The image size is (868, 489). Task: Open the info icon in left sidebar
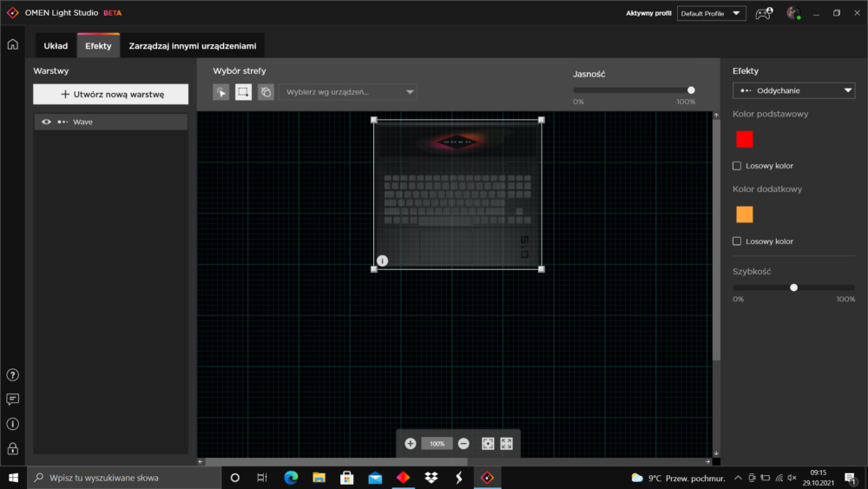point(13,424)
